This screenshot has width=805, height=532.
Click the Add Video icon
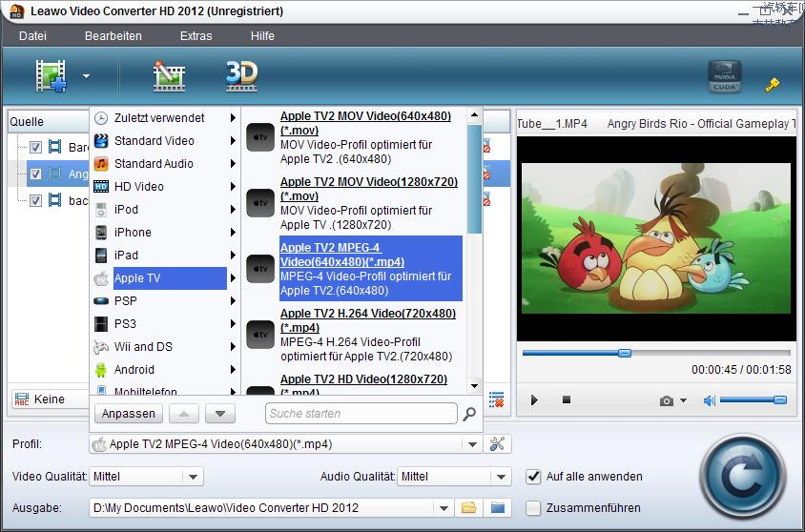tap(51, 76)
